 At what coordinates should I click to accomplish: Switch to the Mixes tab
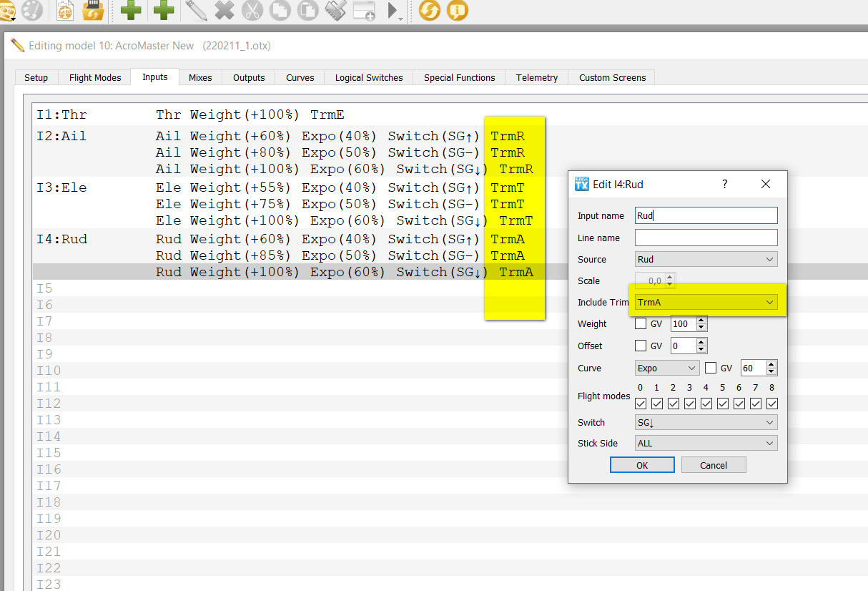pos(200,78)
